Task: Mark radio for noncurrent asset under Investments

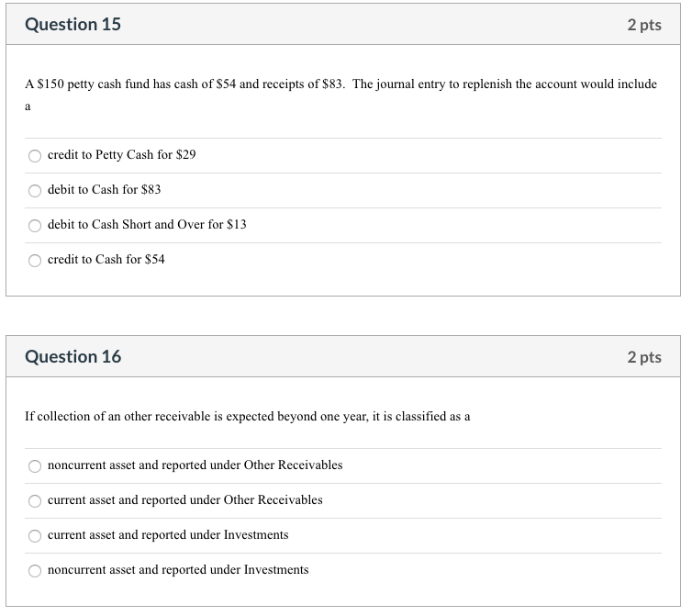Action: point(35,570)
